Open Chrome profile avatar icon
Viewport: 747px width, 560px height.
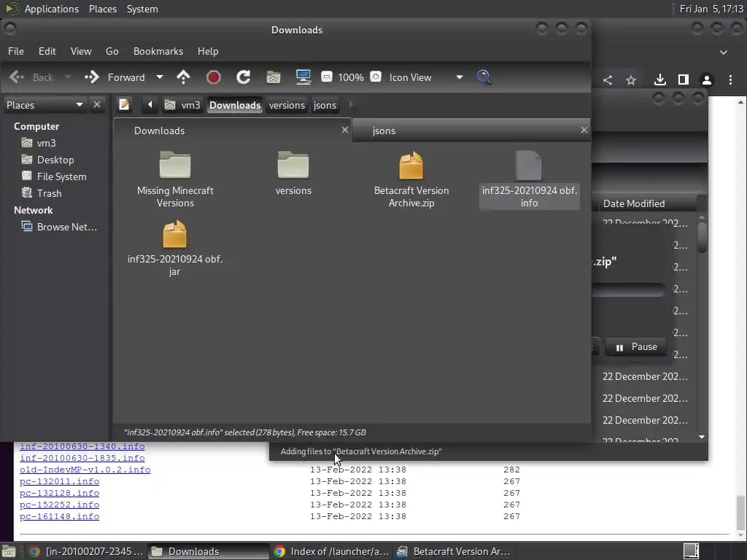706,80
